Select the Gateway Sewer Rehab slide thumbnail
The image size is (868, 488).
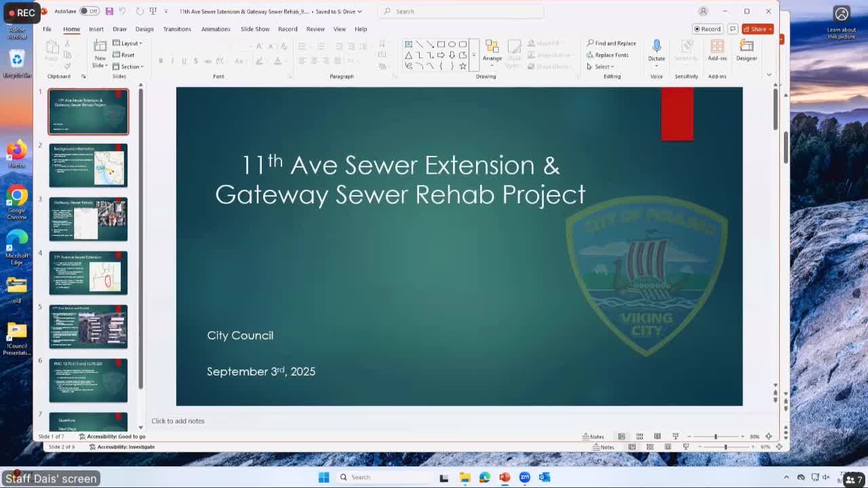coord(88,220)
